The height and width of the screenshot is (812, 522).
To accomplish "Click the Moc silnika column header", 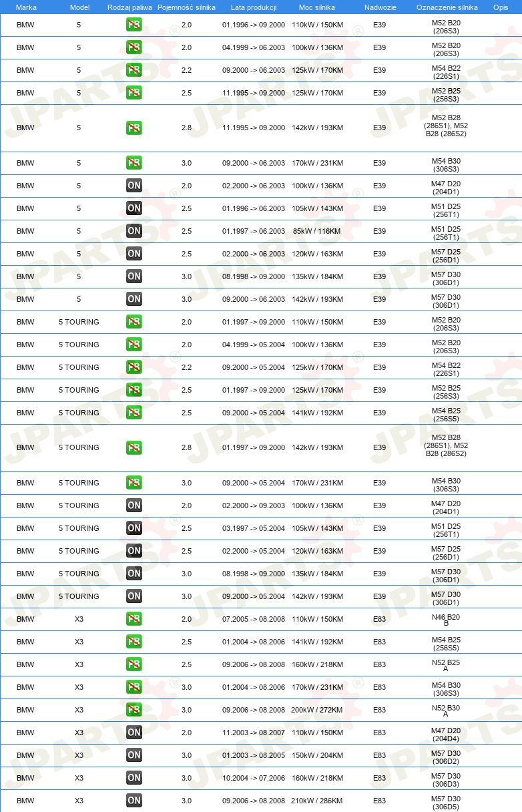I will (317, 7).
